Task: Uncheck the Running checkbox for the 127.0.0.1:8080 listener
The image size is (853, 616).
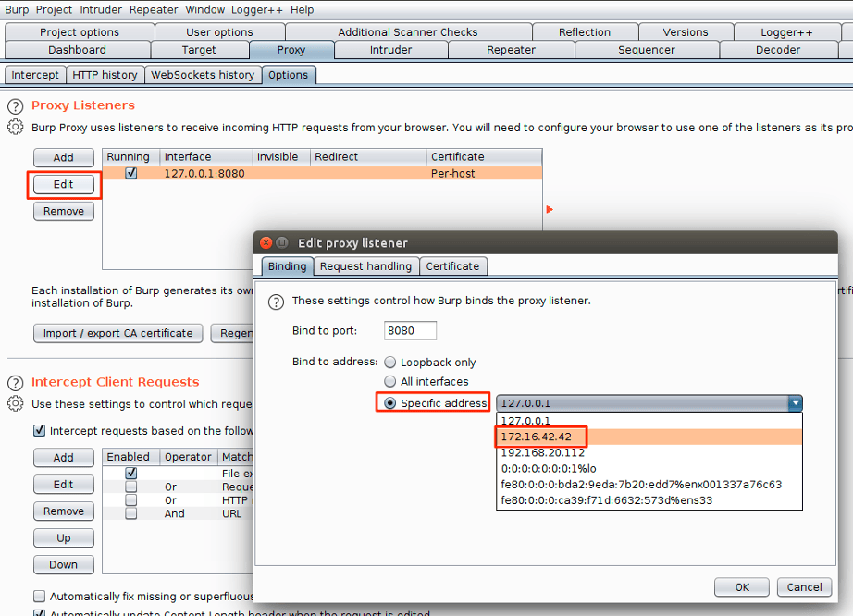Action: [130, 172]
